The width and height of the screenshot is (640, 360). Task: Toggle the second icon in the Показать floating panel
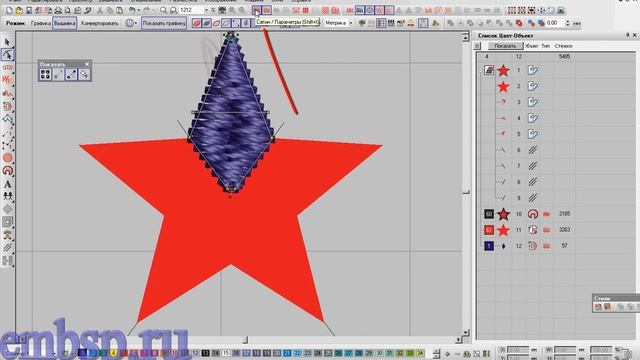pyautogui.click(x=58, y=74)
